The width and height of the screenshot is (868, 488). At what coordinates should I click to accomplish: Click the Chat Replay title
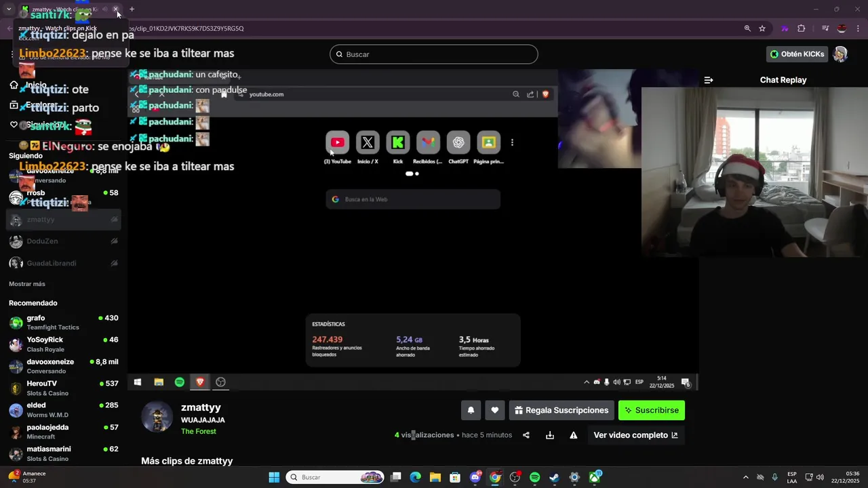click(x=783, y=80)
